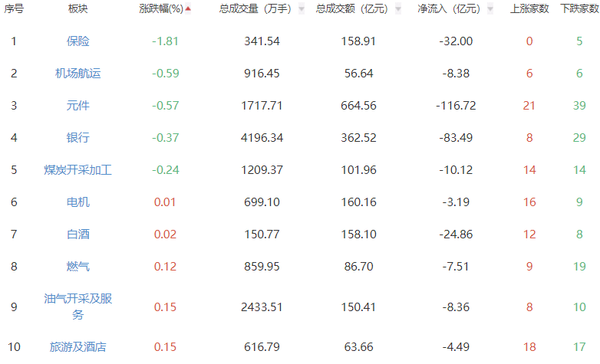This screenshot has height=364, width=600.
Task: Select the 元件 sector link
Action: point(77,106)
